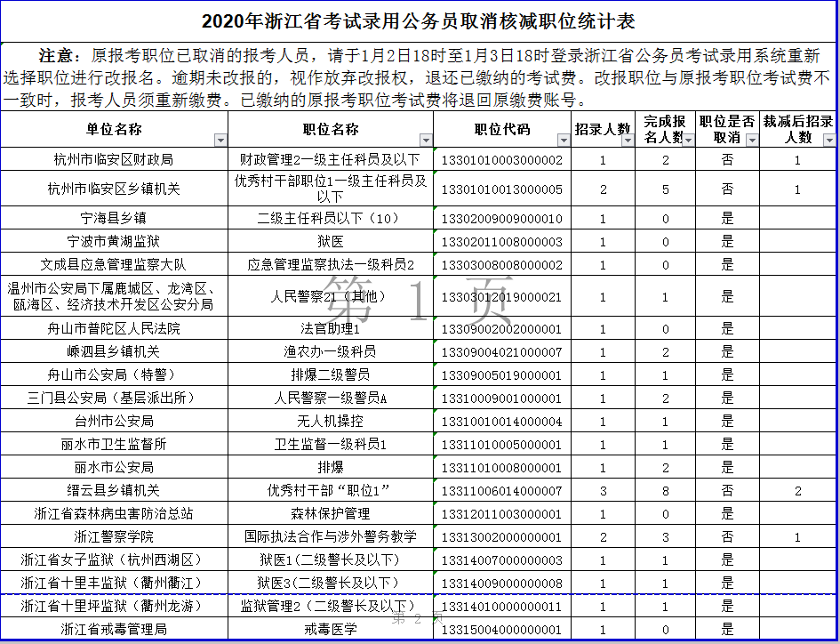Select cell 浙江省戒毒管理局

(x=114, y=629)
